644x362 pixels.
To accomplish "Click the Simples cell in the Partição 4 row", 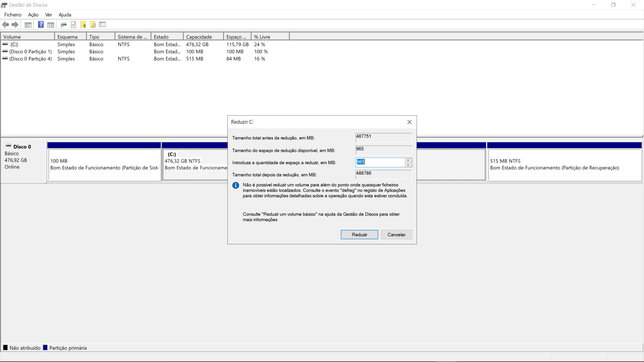I will click(66, 59).
